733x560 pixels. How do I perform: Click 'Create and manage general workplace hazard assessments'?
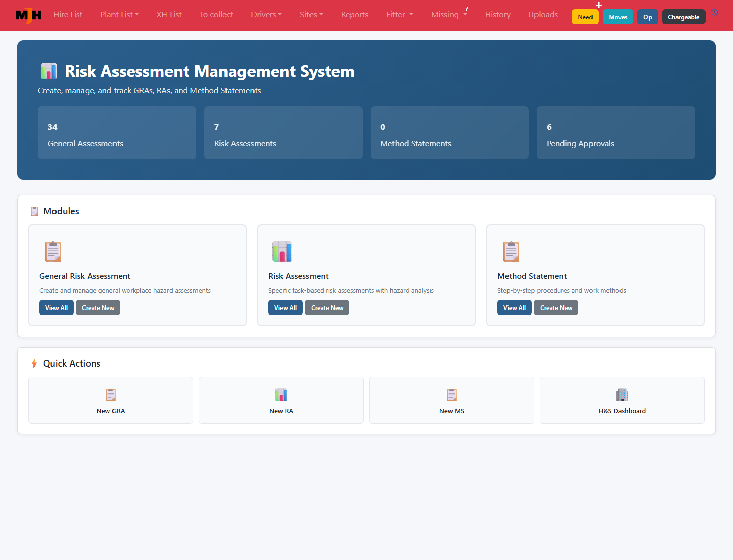click(x=125, y=290)
